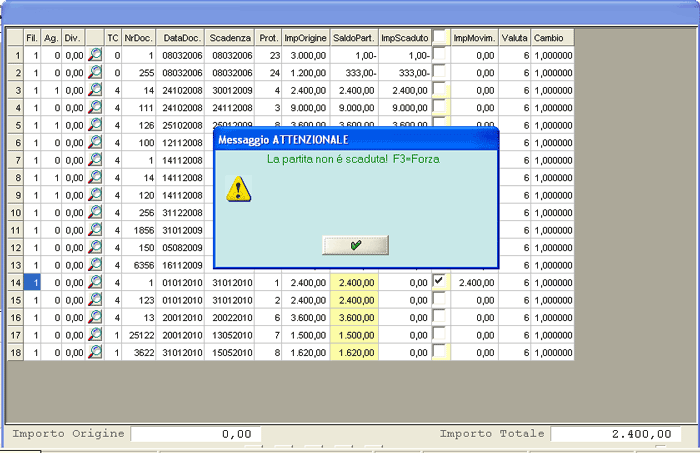Click the yellow warning icon in dialog

pyautogui.click(x=237, y=188)
